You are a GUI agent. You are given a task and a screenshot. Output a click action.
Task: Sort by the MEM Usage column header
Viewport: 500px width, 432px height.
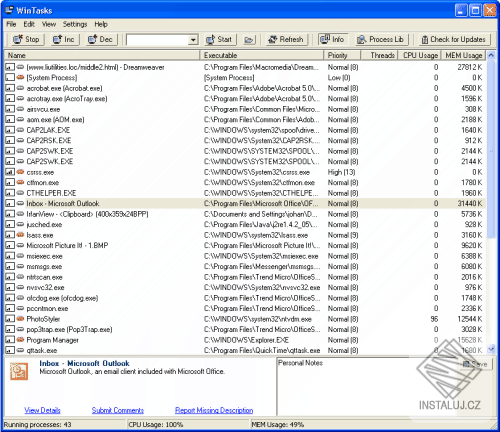(x=464, y=55)
